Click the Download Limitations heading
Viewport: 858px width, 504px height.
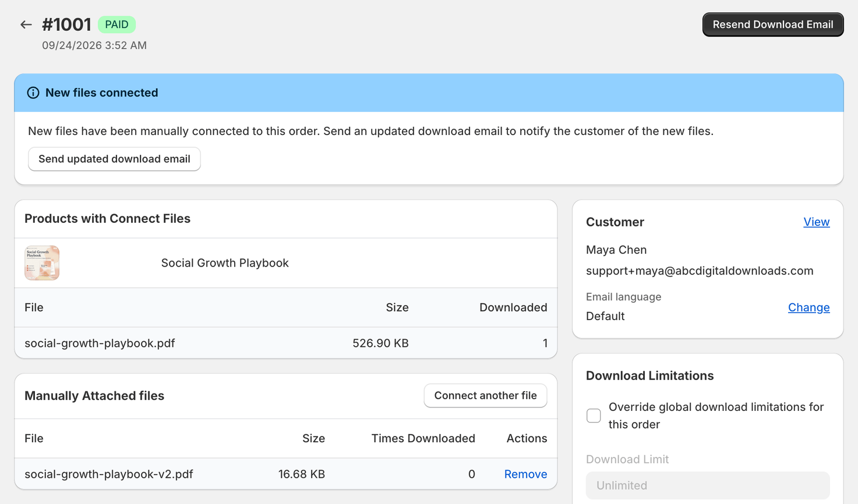(x=649, y=375)
